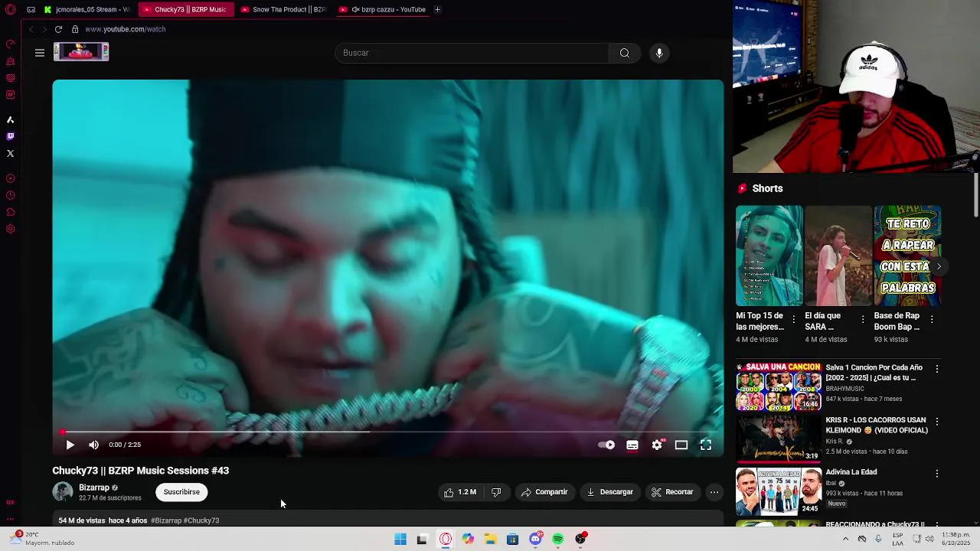The height and width of the screenshot is (551, 980).
Task: Open taskbar clock showing 11:38 p.m.
Action: pyautogui.click(x=955, y=539)
